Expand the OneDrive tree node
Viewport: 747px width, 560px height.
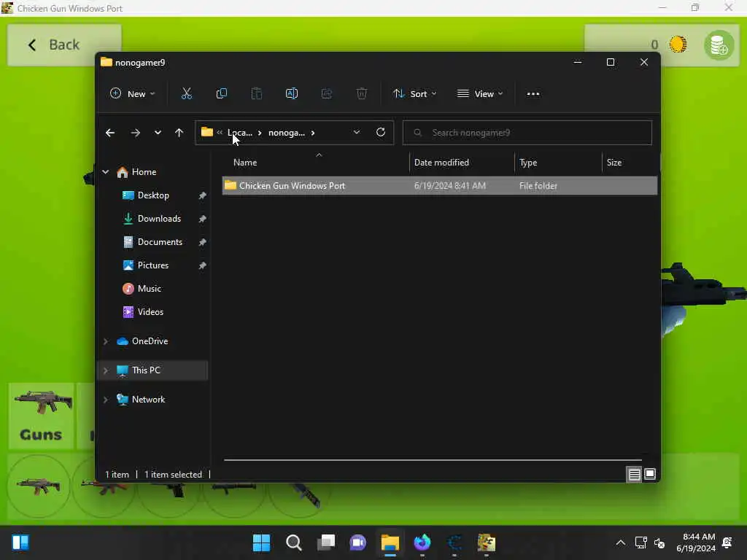tap(105, 341)
